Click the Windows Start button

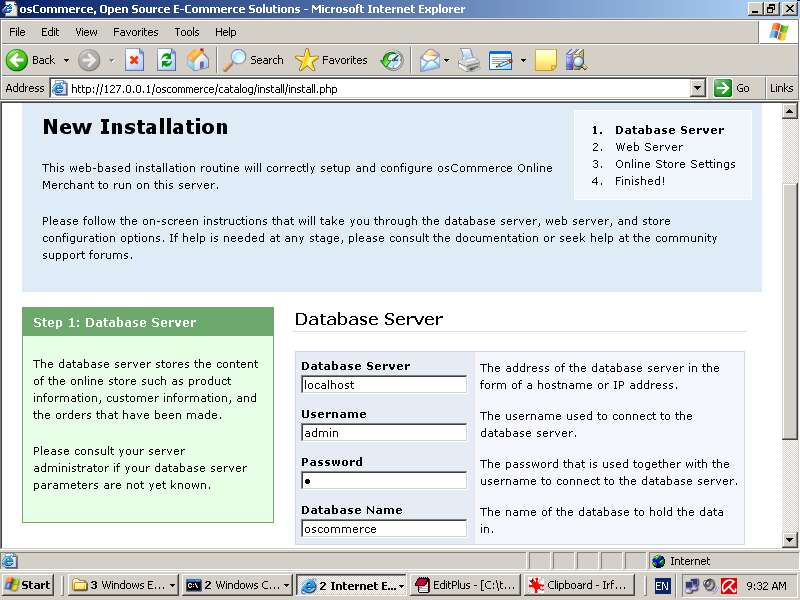(x=29, y=585)
